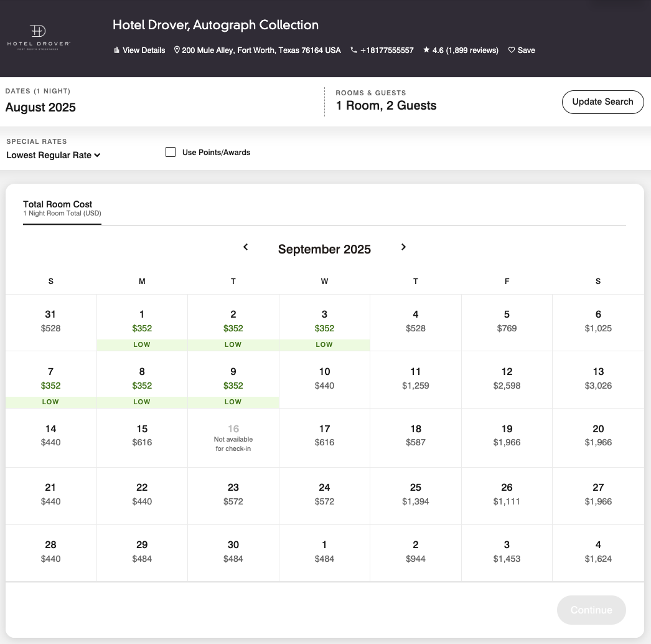Select October 2 at $944
651x644 pixels.
coord(416,554)
